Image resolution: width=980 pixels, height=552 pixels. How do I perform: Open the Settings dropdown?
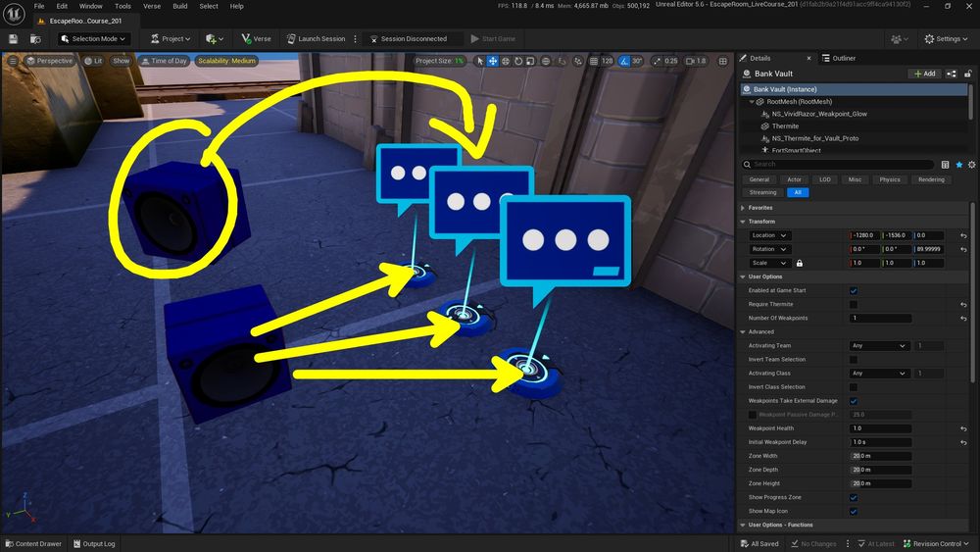coord(946,39)
